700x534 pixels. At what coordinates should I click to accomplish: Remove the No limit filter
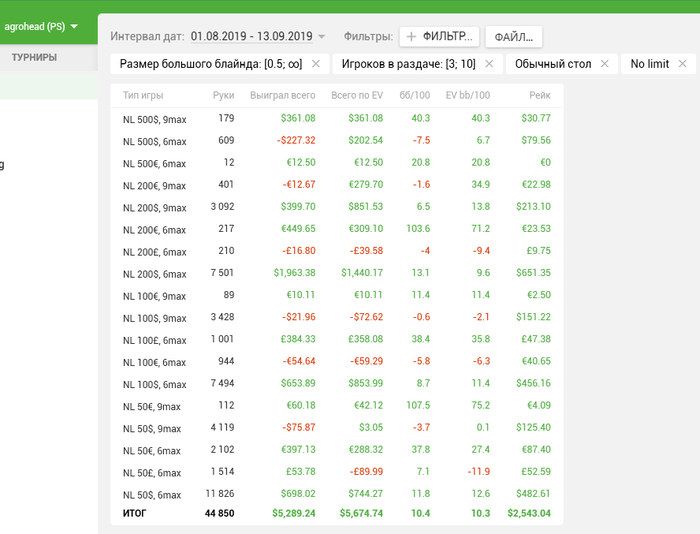683,64
